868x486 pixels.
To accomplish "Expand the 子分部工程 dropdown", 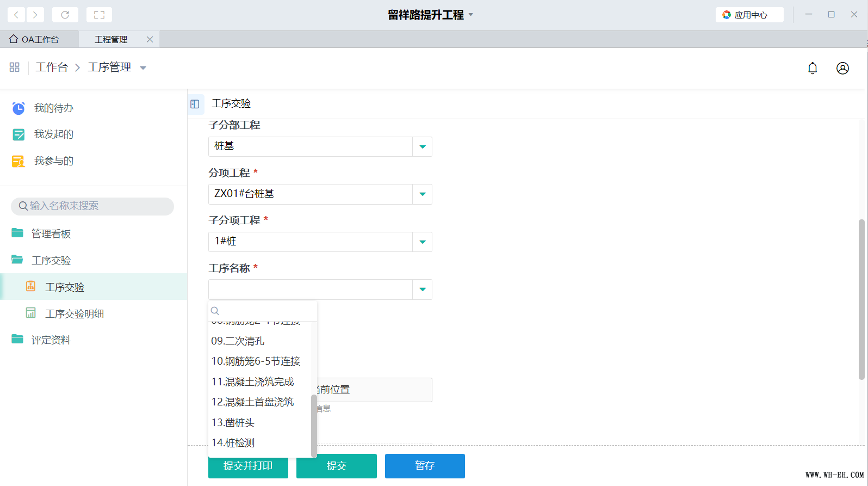I will click(x=422, y=146).
